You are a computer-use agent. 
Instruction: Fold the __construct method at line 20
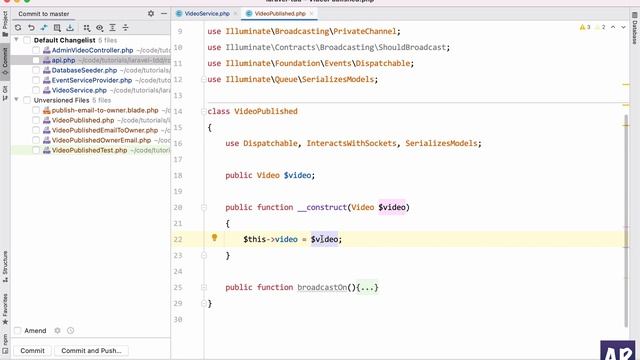pyautogui.click(x=203, y=207)
